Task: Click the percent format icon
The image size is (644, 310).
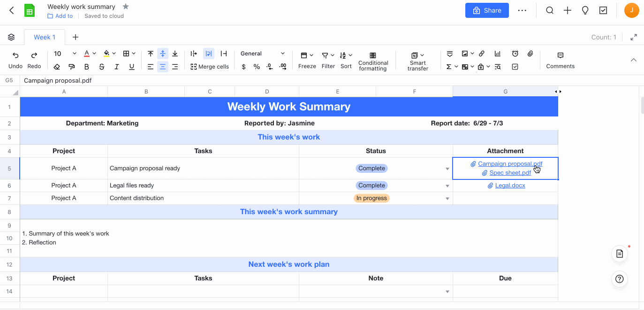Action: [257, 67]
